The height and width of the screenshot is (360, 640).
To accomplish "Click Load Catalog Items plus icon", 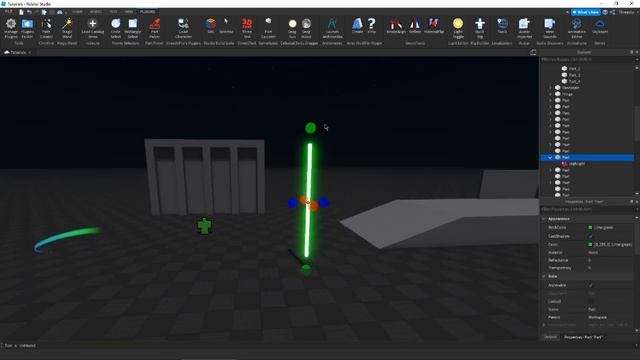I will 93,24.
